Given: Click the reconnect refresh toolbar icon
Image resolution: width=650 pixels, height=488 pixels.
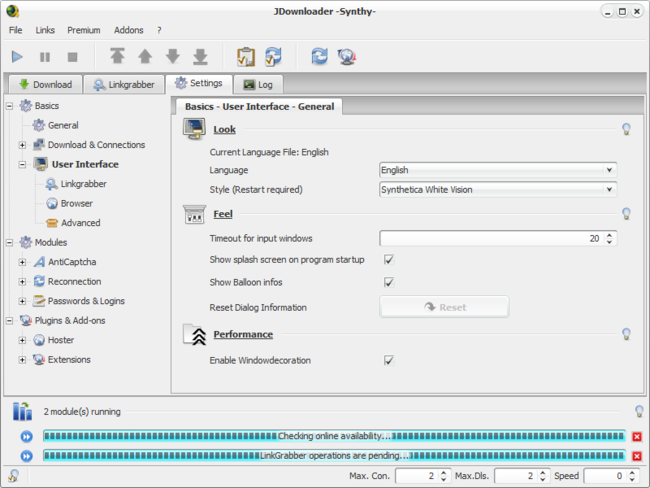Looking at the screenshot, I should (x=320, y=56).
